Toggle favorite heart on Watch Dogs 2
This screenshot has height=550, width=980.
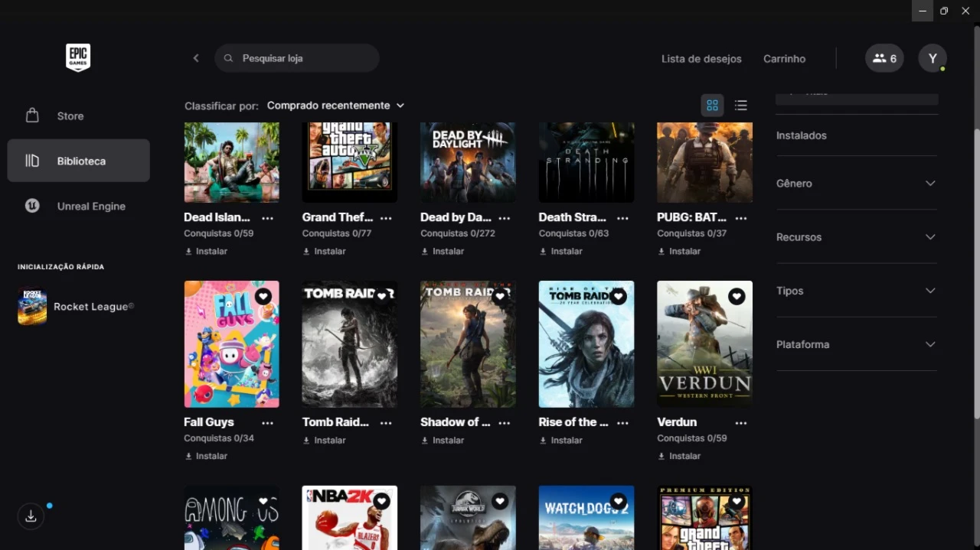pyautogui.click(x=618, y=501)
